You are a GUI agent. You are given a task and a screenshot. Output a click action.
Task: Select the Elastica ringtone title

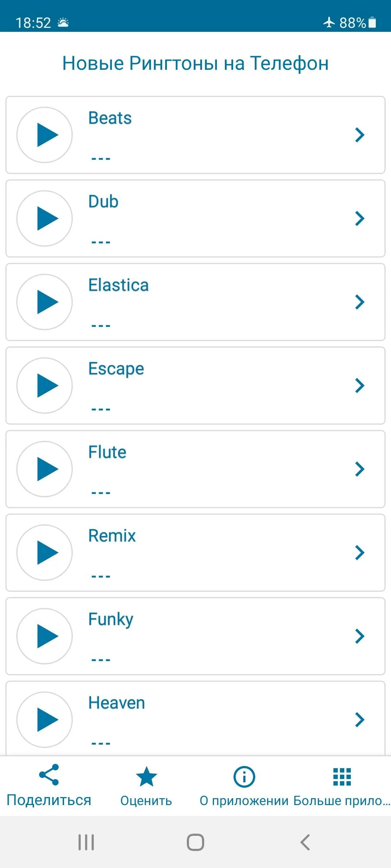click(x=118, y=285)
